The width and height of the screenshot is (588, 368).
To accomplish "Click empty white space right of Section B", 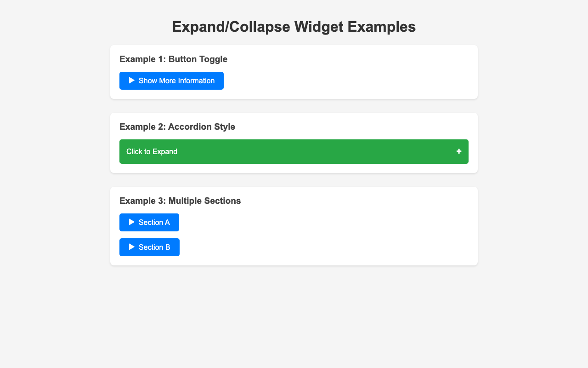I will coord(322,247).
